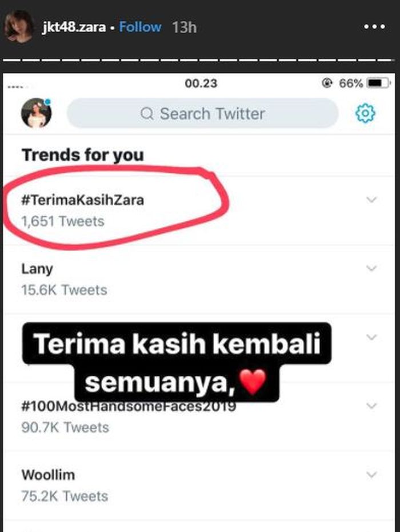Focus the Search Twitter input field

click(203, 113)
